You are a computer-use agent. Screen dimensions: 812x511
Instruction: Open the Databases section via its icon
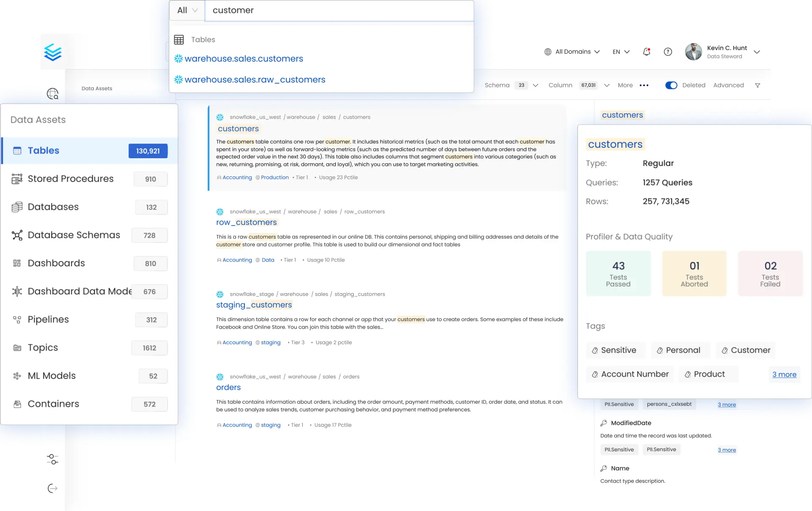point(17,207)
